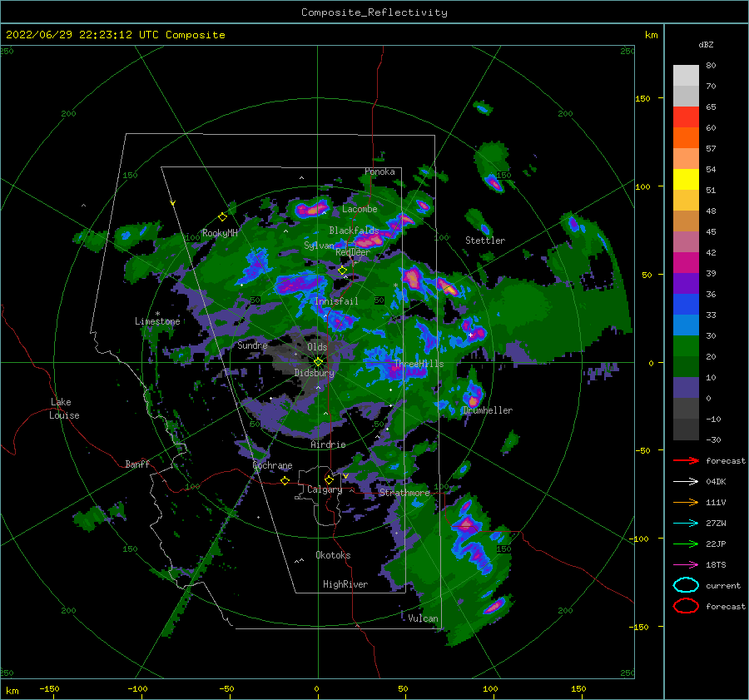Click the orange 111V arrow icon
Image resolution: width=749 pixels, height=700 pixels.
click(x=686, y=502)
